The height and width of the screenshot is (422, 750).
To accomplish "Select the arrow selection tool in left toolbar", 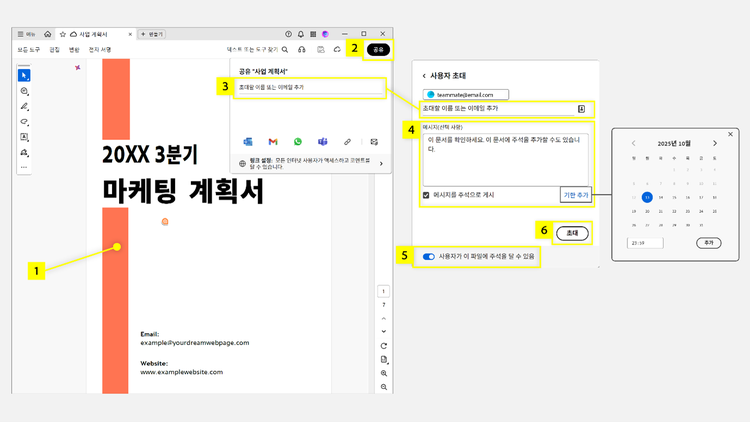I will [x=24, y=76].
